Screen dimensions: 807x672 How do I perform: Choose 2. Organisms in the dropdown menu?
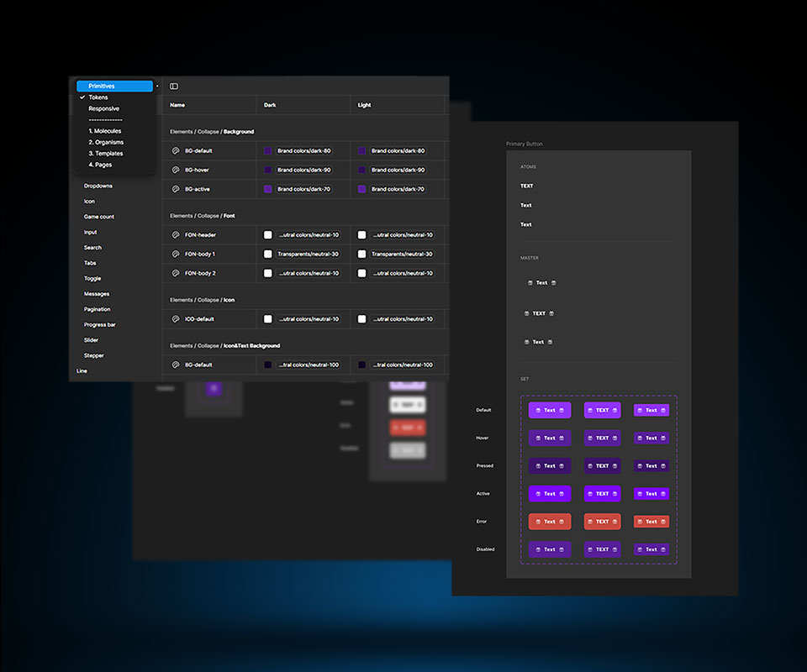click(106, 142)
